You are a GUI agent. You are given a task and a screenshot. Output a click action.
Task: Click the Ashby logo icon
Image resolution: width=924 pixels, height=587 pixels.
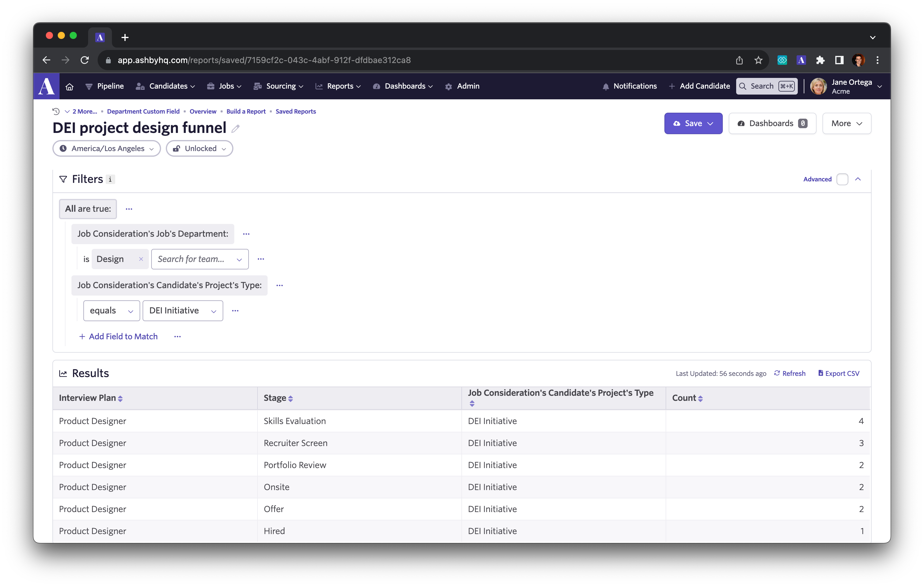pos(46,86)
